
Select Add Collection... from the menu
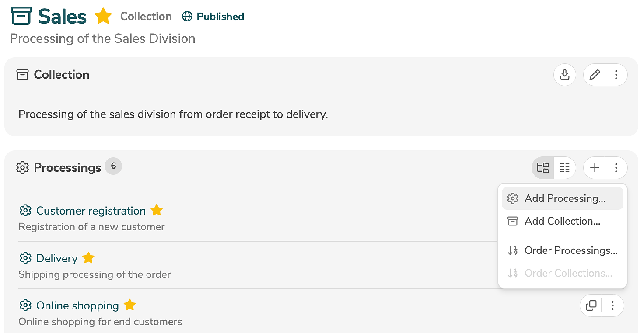pyautogui.click(x=562, y=221)
